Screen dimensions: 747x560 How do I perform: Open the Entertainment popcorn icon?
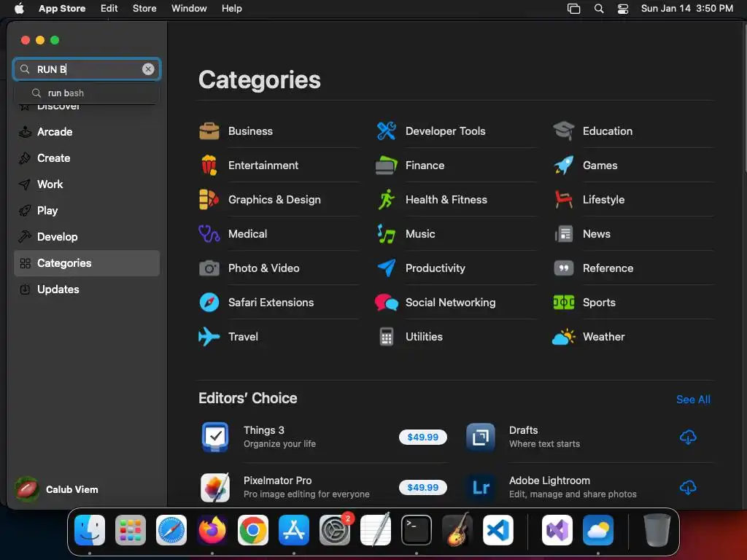tap(209, 166)
